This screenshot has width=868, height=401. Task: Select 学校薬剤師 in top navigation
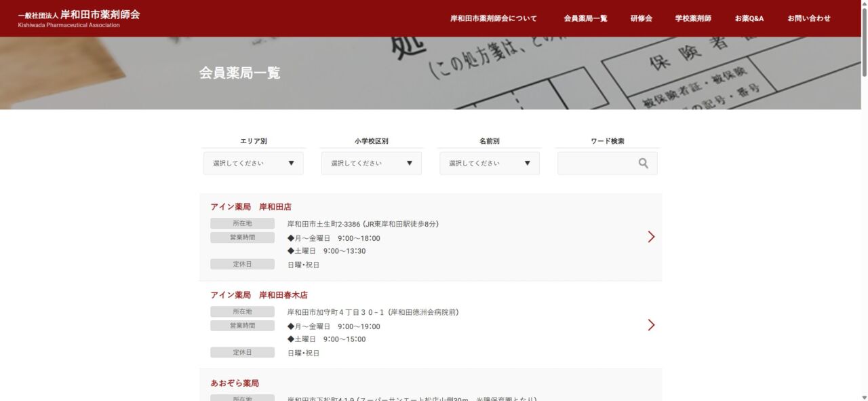click(693, 18)
